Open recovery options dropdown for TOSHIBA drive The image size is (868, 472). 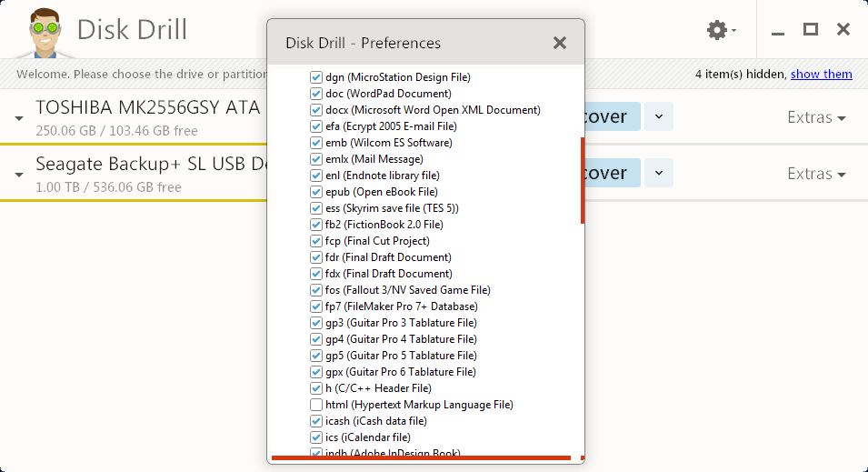(x=659, y=116)
